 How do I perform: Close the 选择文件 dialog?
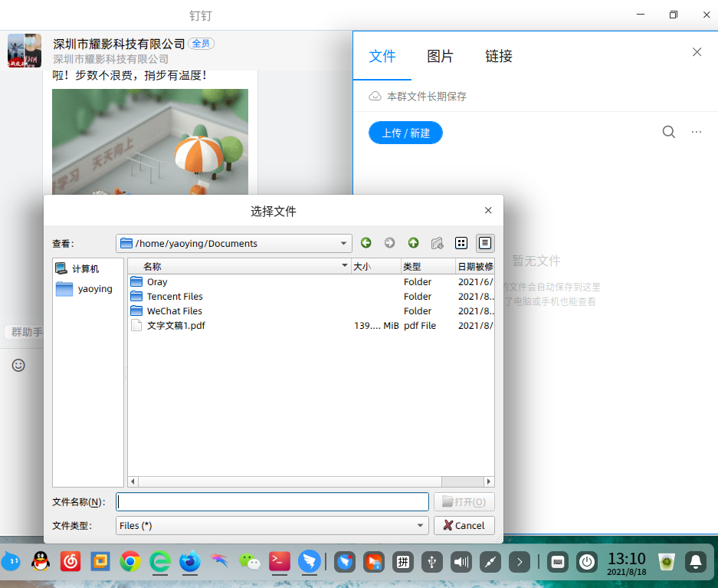click(x=488, y=210)
